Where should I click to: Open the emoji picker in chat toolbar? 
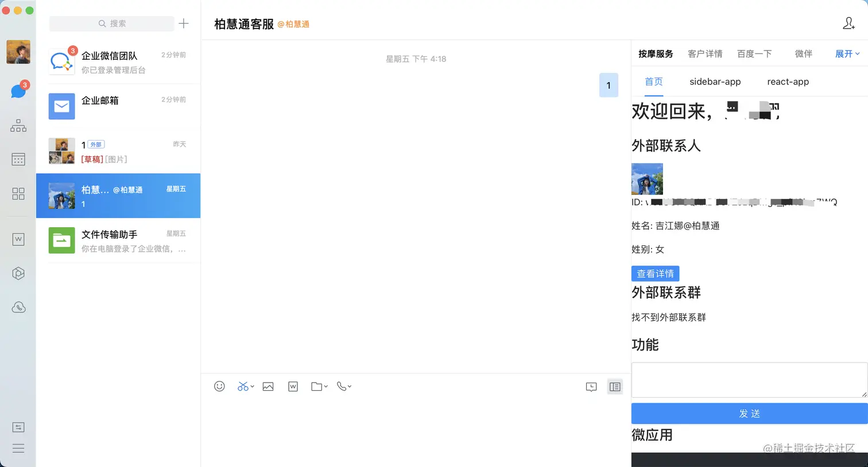tap(219, 387)
